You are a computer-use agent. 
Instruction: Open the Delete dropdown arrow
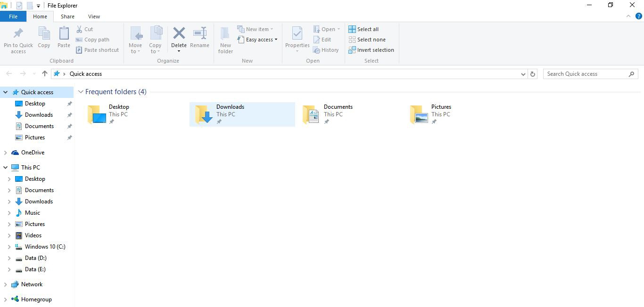tap(179, 51)
